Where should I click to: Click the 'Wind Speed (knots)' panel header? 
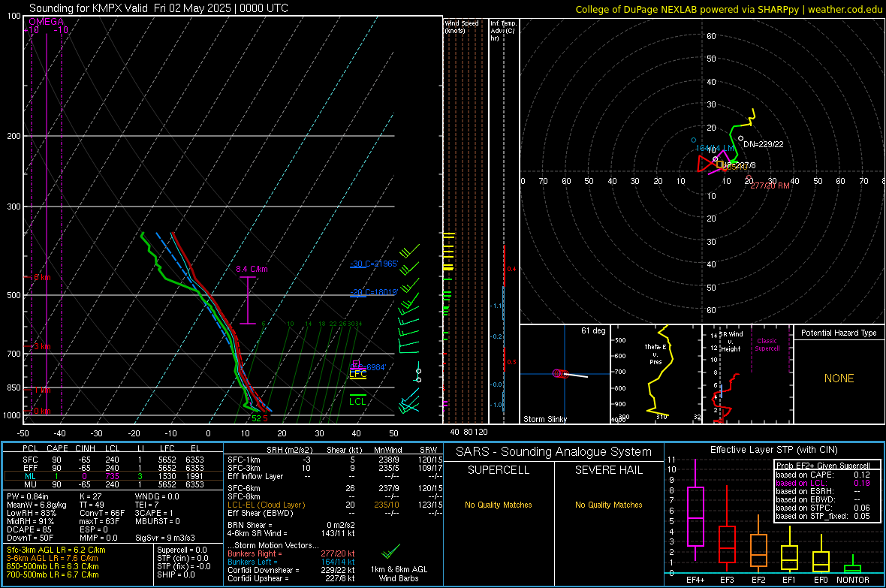tap(462, 26)
